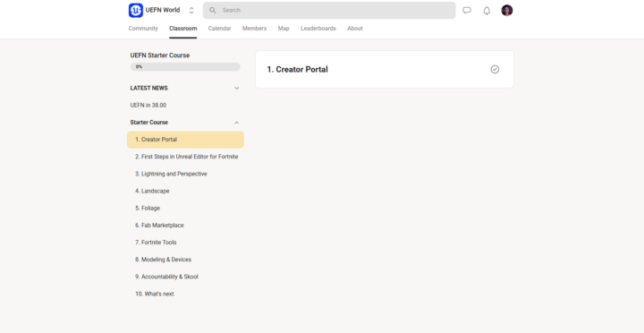The image size is (644, 333).
Task: Open the 5. Foliage lesson
Action: (148, 208)
